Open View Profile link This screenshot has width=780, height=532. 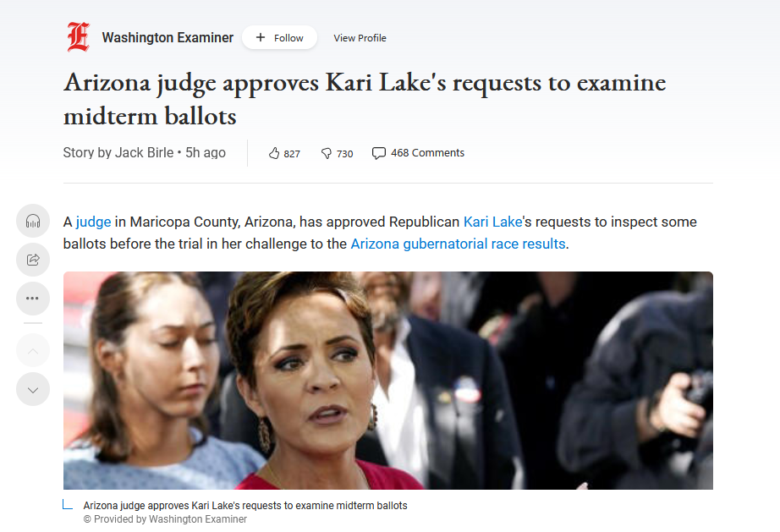(x=360, y=38)
